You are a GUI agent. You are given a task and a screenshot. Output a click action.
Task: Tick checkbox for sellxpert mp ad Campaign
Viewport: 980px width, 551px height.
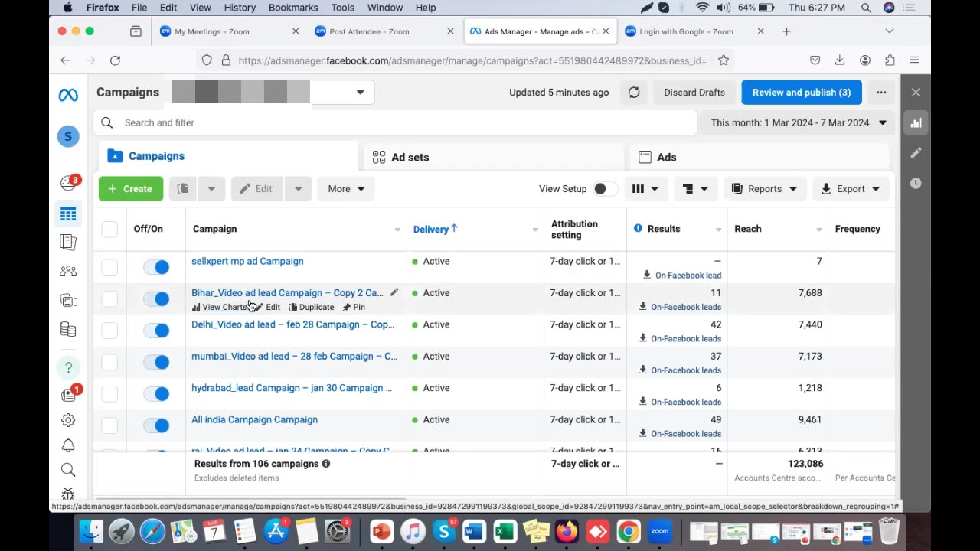[109, 267]
